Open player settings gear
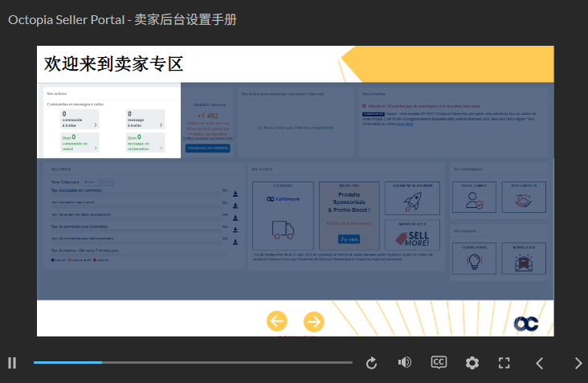 (x=472, y=363)
